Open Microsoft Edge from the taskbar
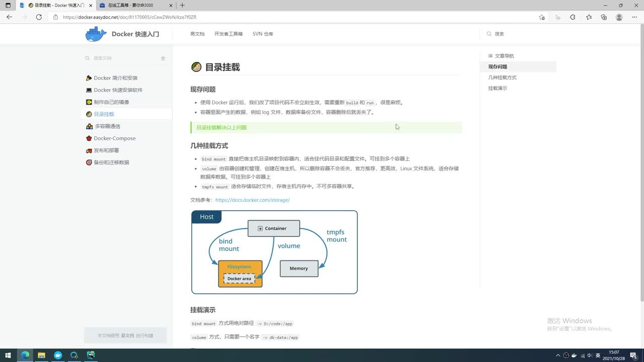Image resolution: width=644 pixels, height=362 pixels. click(x=25, y=355)
